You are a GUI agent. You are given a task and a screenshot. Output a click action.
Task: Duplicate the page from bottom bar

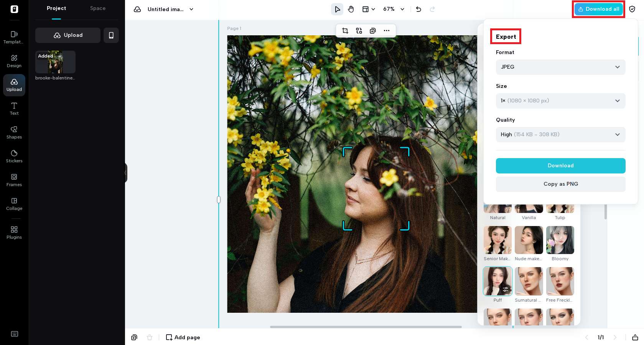[134, 337]
